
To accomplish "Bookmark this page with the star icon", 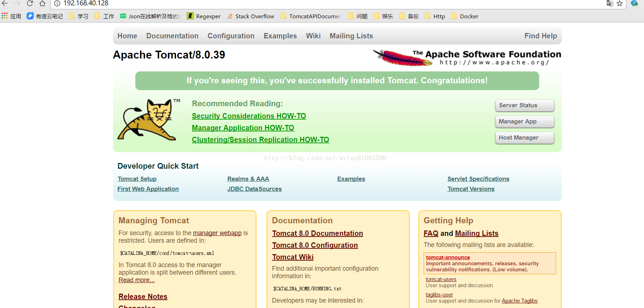I will pos(620,3).
